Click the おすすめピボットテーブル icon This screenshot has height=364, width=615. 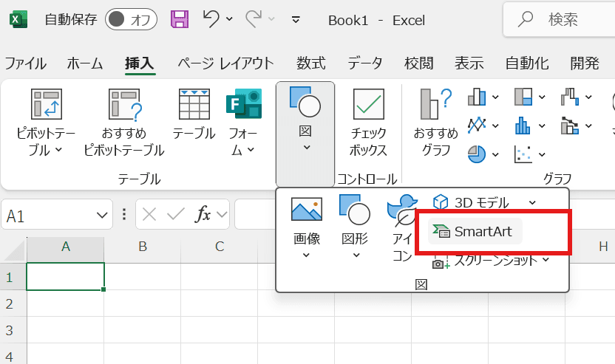(x=123, y=105)
